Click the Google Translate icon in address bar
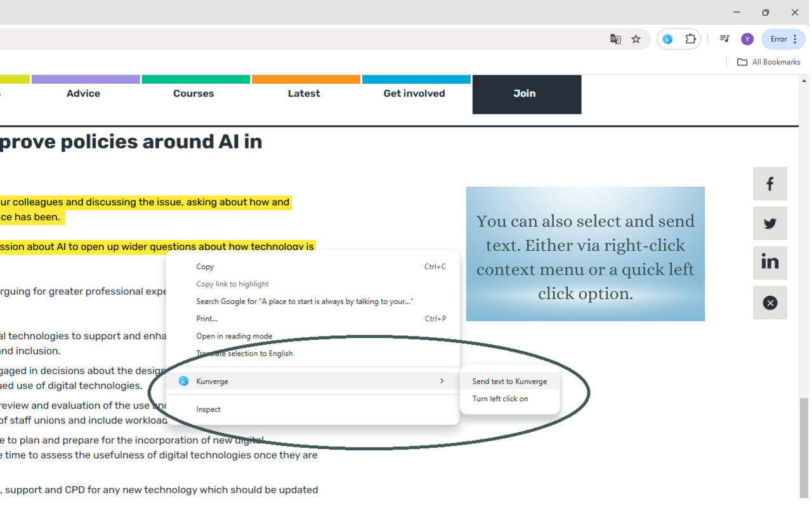This screenshot has width=812, height=508. click(x=615, y=39)
